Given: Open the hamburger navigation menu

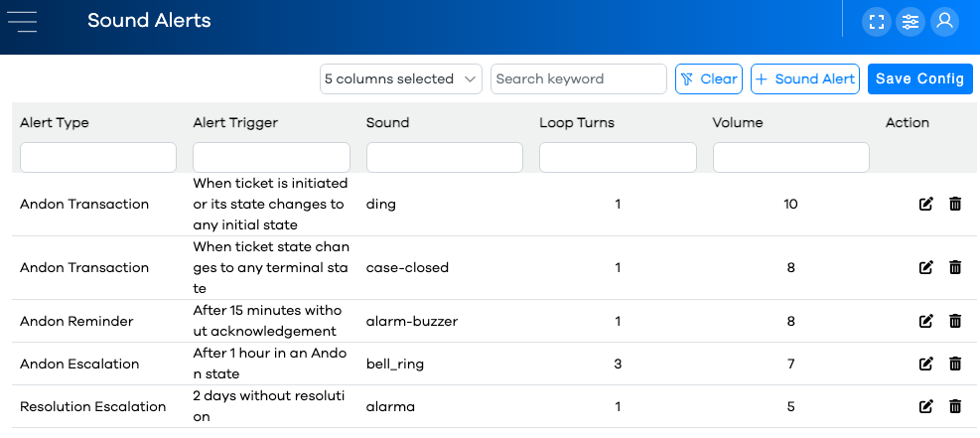Looking at the screenshot, I should (22, 21).
